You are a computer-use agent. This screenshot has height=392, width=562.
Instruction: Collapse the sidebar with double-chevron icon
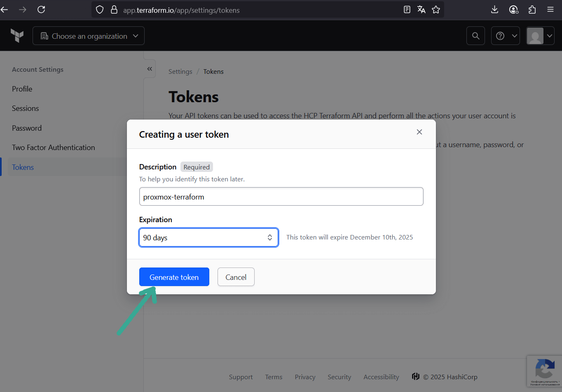point(150,69)
